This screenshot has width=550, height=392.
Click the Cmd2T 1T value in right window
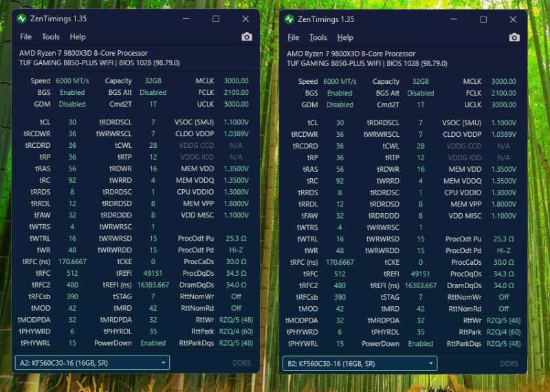click(421, 105)
